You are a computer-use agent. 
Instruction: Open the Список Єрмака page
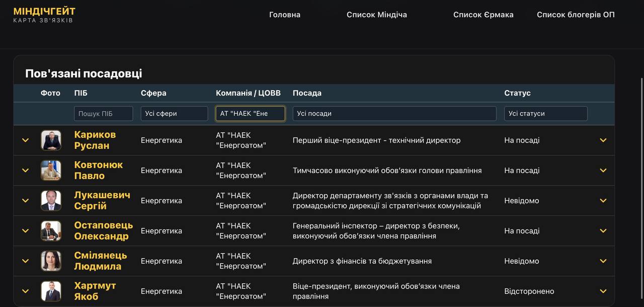(484, 15)
